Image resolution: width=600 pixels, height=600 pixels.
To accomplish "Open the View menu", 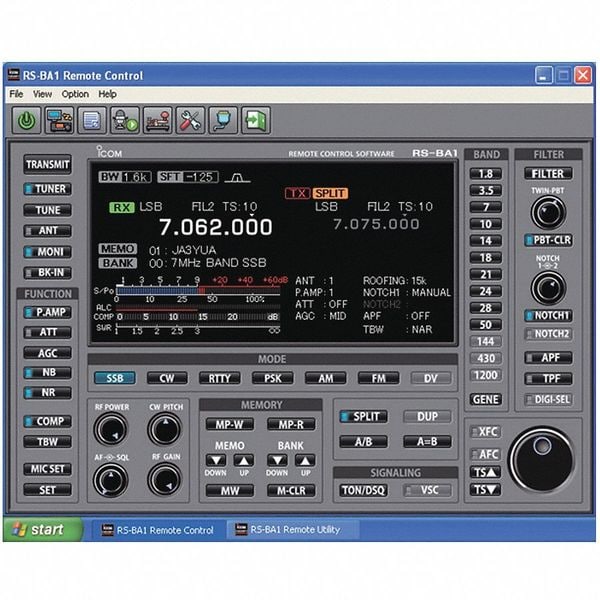I will (x=43, y=94).
